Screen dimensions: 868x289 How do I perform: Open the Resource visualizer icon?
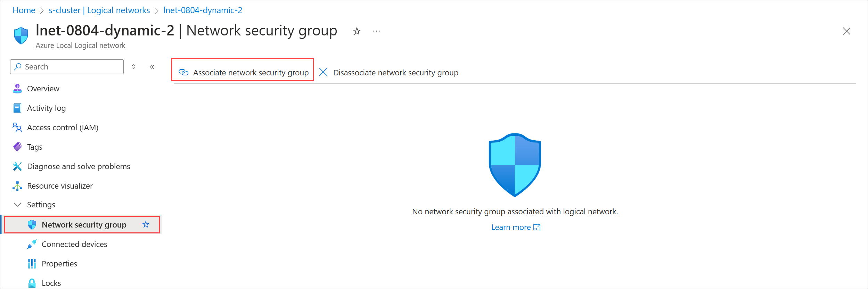[17, 186]
